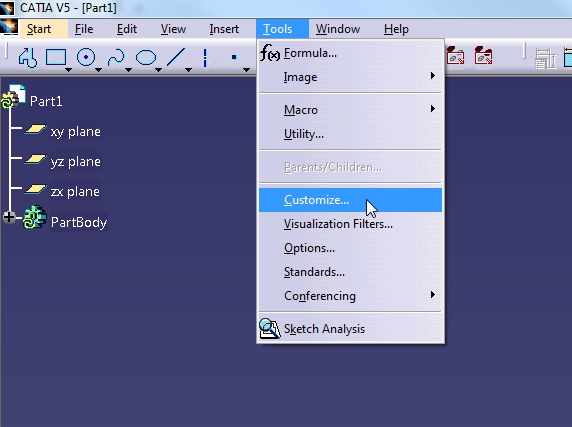572x427 pixels.
Task: Open the View menu
Action: click(x=173, y=29)
